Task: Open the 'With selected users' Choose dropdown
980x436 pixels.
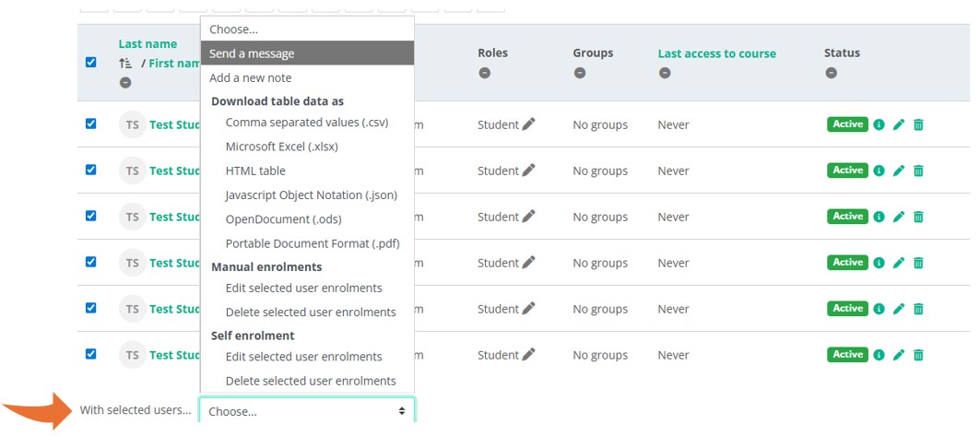Action: [x=307, y=411]
